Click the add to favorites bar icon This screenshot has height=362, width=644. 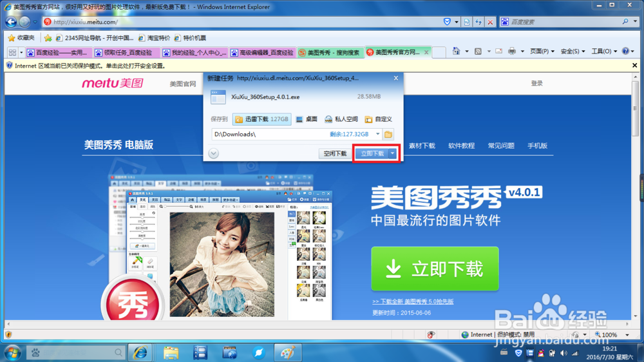tap(48, 38)
